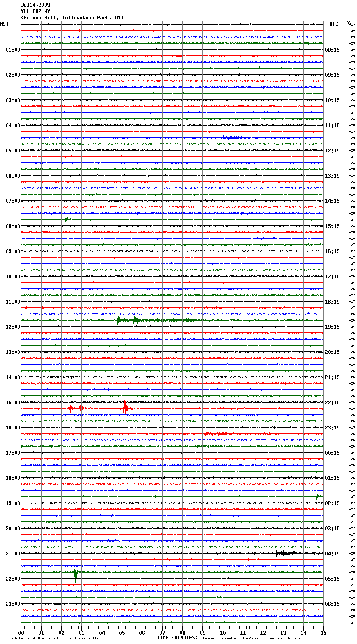
Task: Click the 13 tick on the minutes axis
Action: point(283,633)
